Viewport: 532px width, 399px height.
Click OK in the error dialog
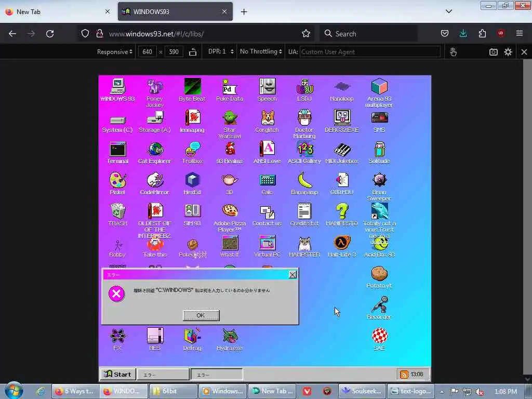201,315
